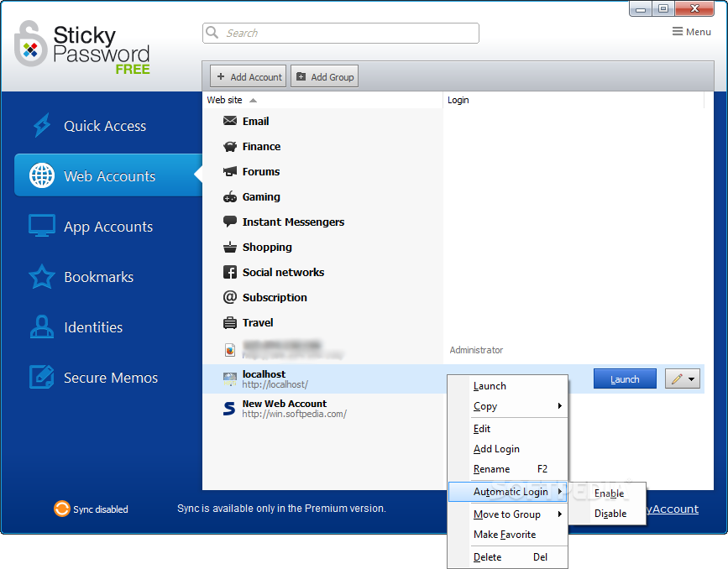This screenshot has height=569, width=728.
Task: Click the Gaming controller icon
Action: tap(230, 196)
